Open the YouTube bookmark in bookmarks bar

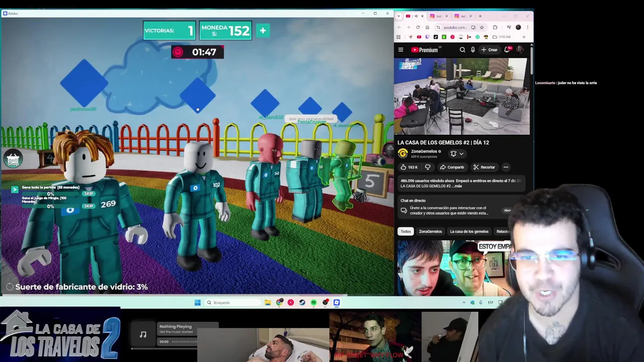pyautogui.click(x=419, y=37)
